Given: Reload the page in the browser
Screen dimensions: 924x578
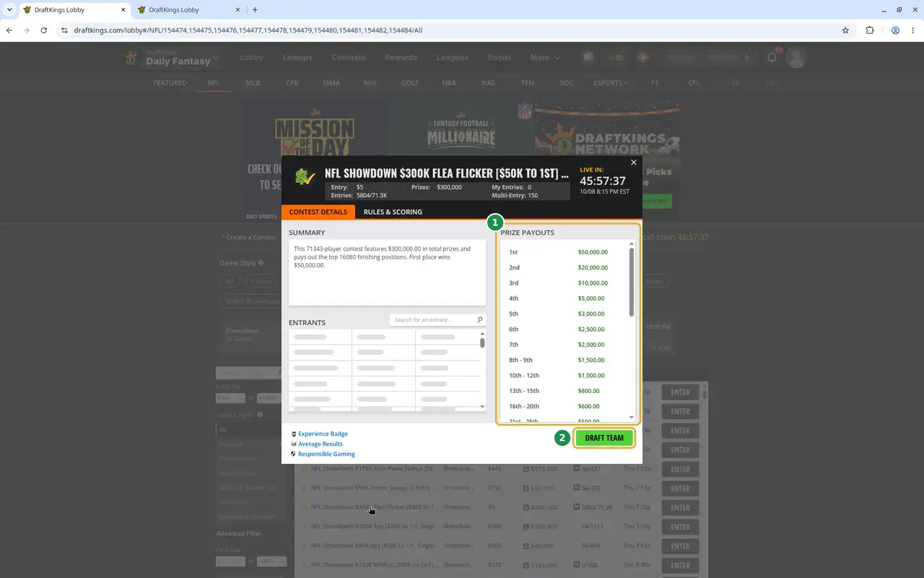Looking at the screenshot, I should [43, 30].
